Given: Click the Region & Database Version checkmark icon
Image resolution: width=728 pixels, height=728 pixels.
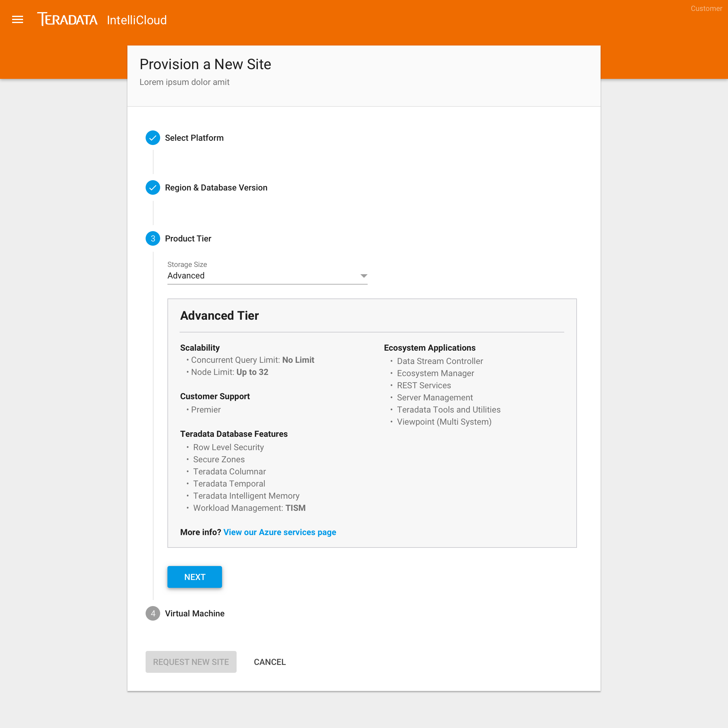Looking at the screenshot, I should pos(153,188).
